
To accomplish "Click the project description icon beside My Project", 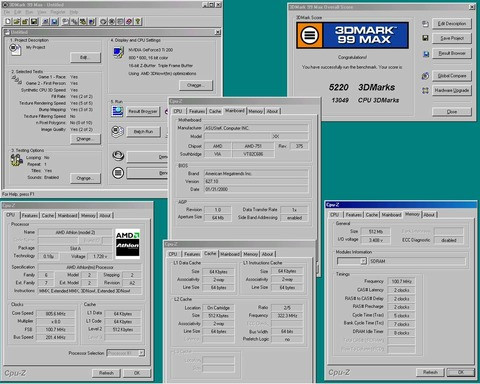I will click(x=15, y=50).
